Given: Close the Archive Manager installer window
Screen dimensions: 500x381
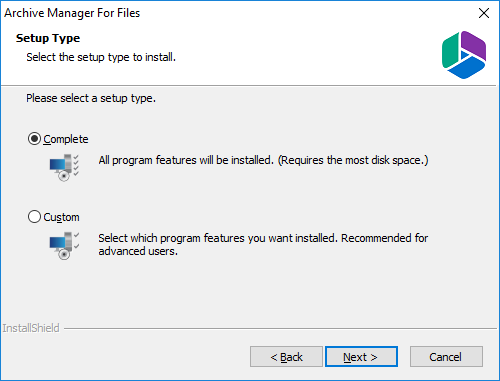Looking at the screenshot, I should click(484, 13).
